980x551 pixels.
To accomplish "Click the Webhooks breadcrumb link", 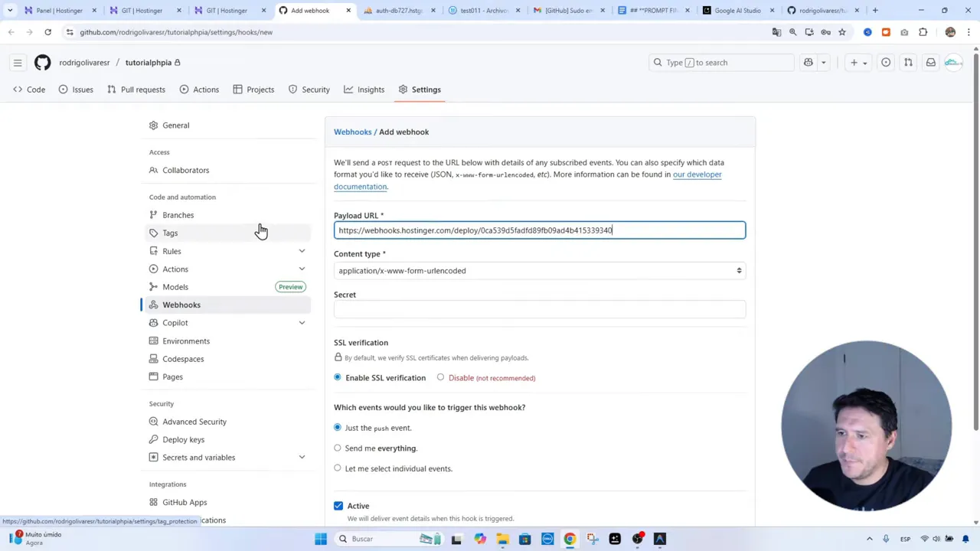I will coord(352,132).
